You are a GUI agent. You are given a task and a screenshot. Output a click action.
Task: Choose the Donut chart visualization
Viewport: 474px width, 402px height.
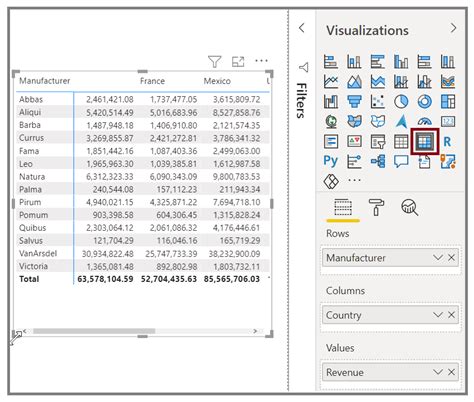click(x=424, y=102)
